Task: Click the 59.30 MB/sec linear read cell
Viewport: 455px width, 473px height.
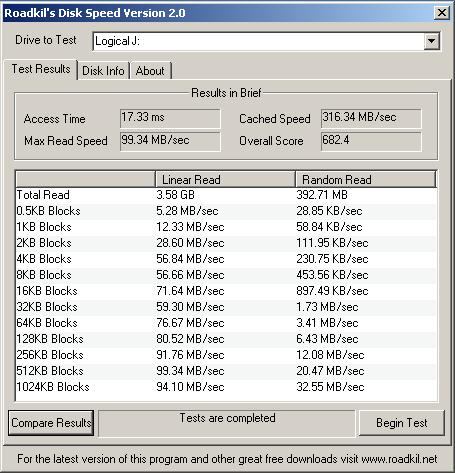Action: [190, 307]
